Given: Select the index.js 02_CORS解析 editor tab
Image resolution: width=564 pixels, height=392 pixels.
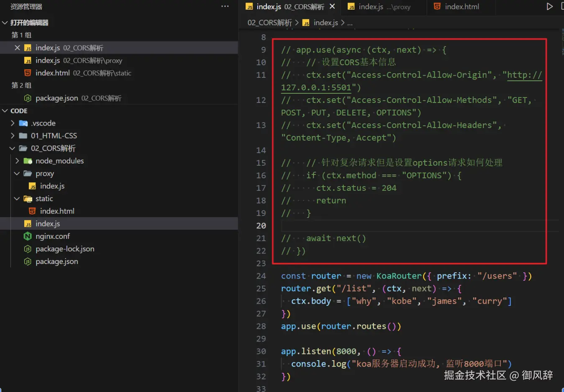Looking at the screenshot, I should (x=290, y=7).
